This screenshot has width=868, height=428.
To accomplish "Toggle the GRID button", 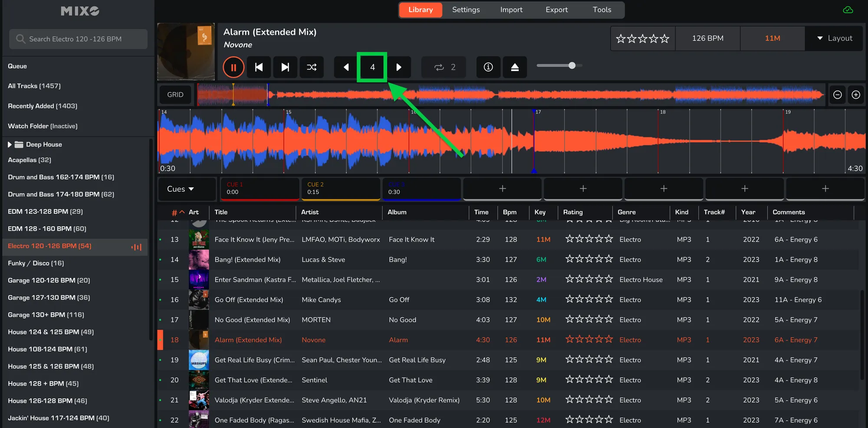I will tap(175, 95).
